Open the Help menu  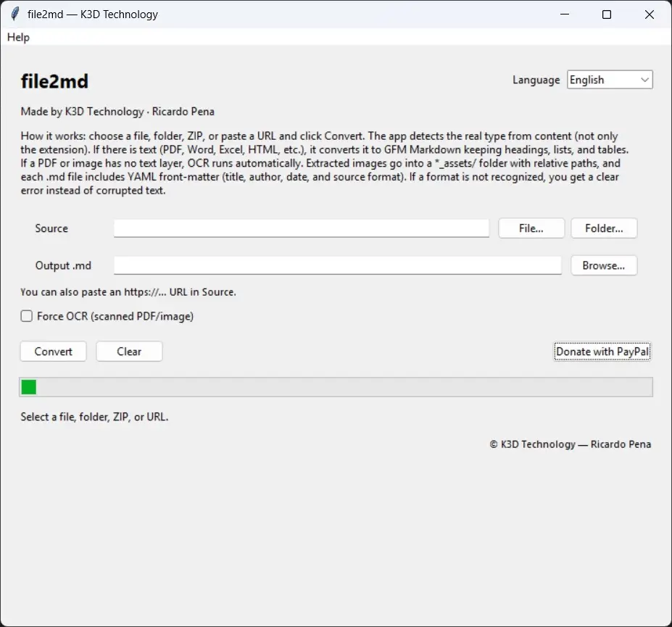tap(18, 37)
